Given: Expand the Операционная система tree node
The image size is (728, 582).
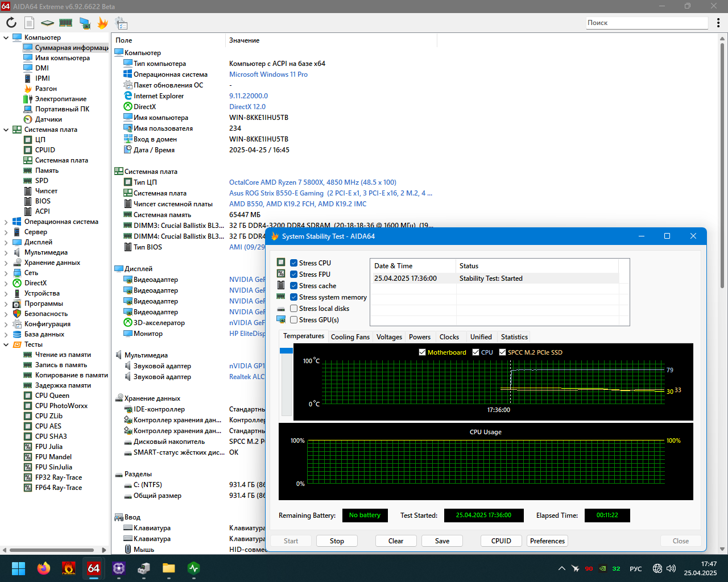Looking at the screenshot, I should point(6,222).
